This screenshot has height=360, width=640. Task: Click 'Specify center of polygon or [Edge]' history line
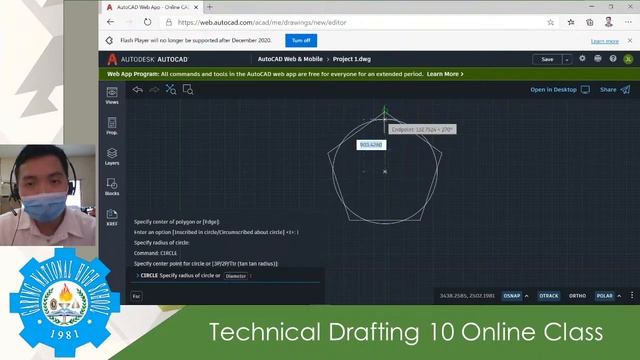177,222
